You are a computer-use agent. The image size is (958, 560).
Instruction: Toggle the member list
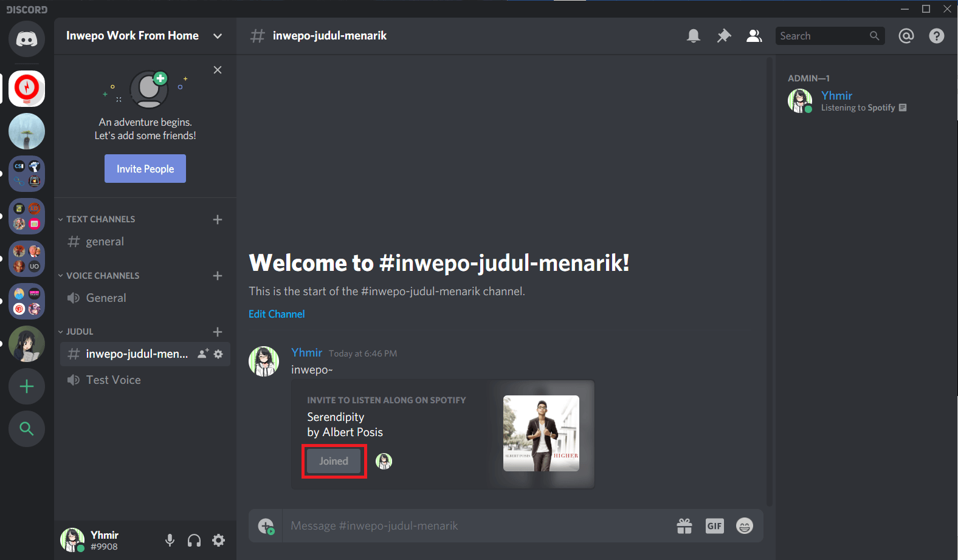pyautogui.click(x=754, y=36)
